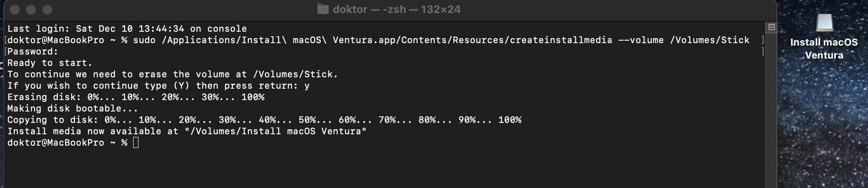Click the 'Last login' line
Screen dimensions: 868x188
pos(127,29)
